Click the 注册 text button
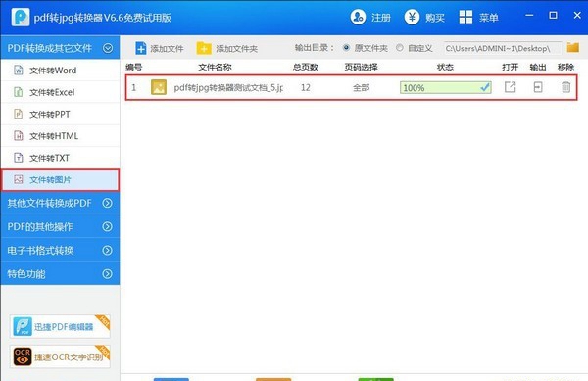The width and height of the screenshot is (588, 381). click(381, 18)
